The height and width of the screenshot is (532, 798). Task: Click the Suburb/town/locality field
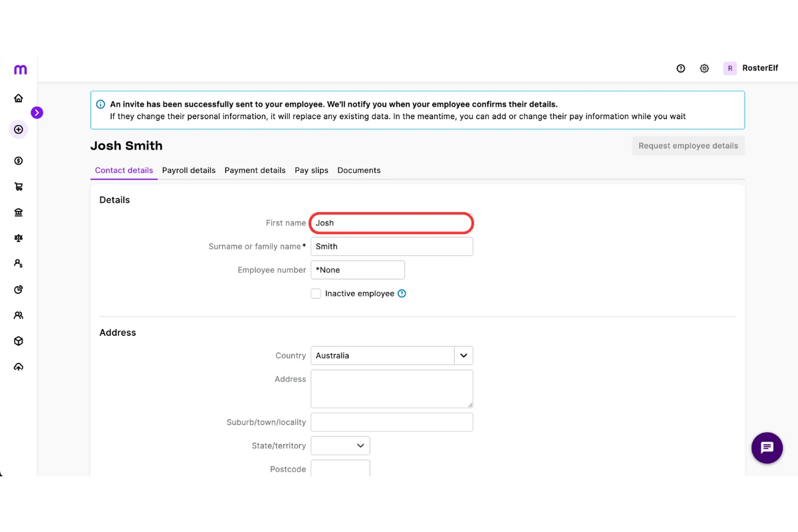(392, 422)
